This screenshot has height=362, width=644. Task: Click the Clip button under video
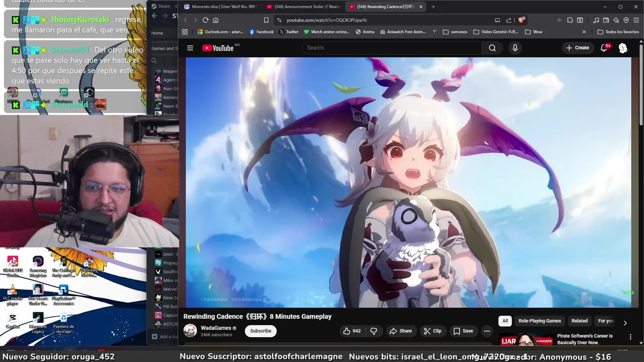[x=433, y=331]
